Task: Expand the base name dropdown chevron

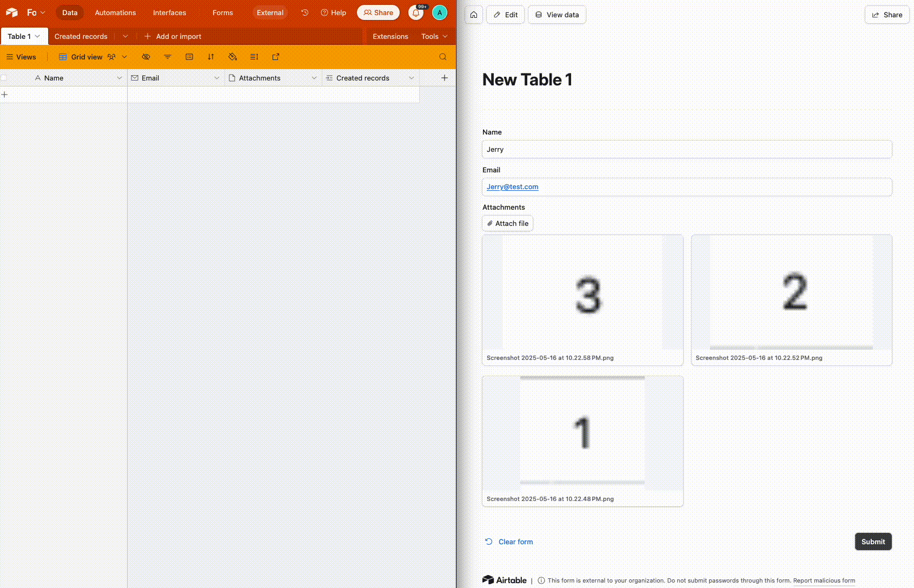Action: pos(43,12)
